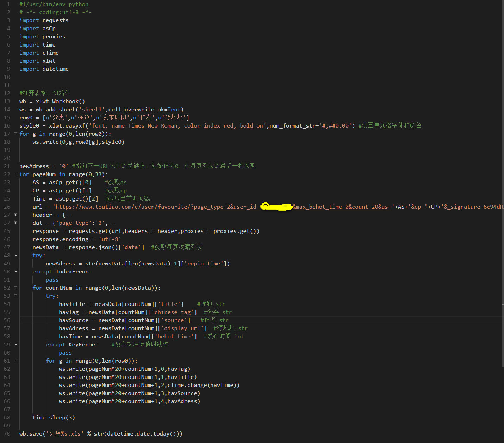Click line number 1 in the gutter
This screenshot has width=504, height=443.
click(x=8, y=4)
